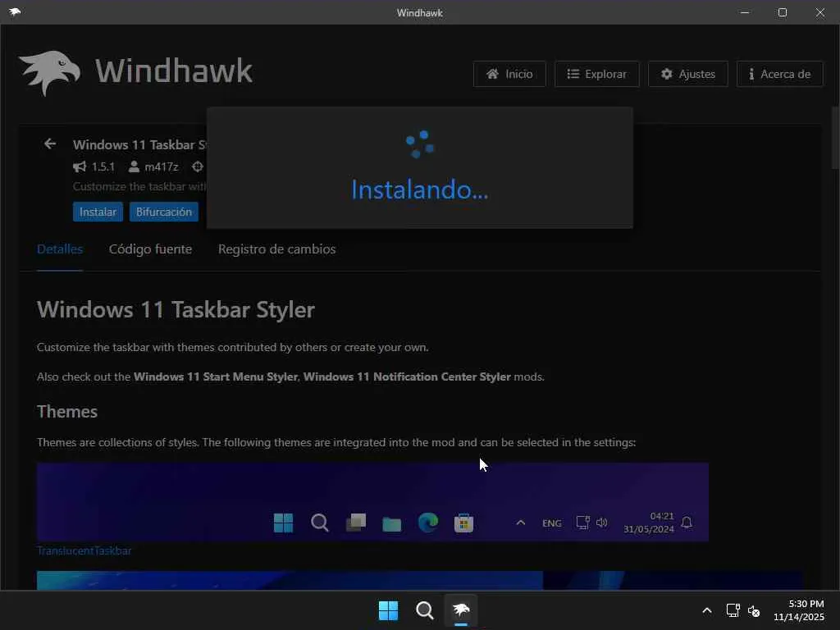Click the Windhawk eagle logo
840x630 pixels.
tap(50, 73)
